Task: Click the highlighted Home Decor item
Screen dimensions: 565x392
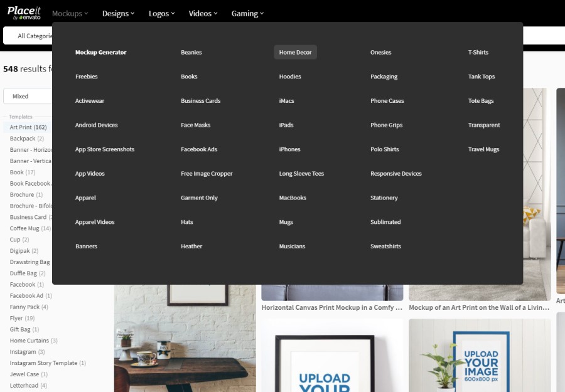Action: [296, 52]
